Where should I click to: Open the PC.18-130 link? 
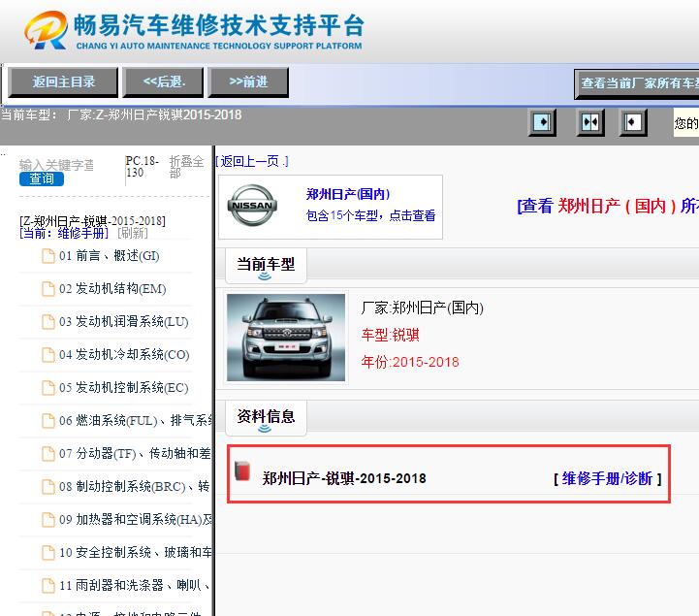coord(143,167)
